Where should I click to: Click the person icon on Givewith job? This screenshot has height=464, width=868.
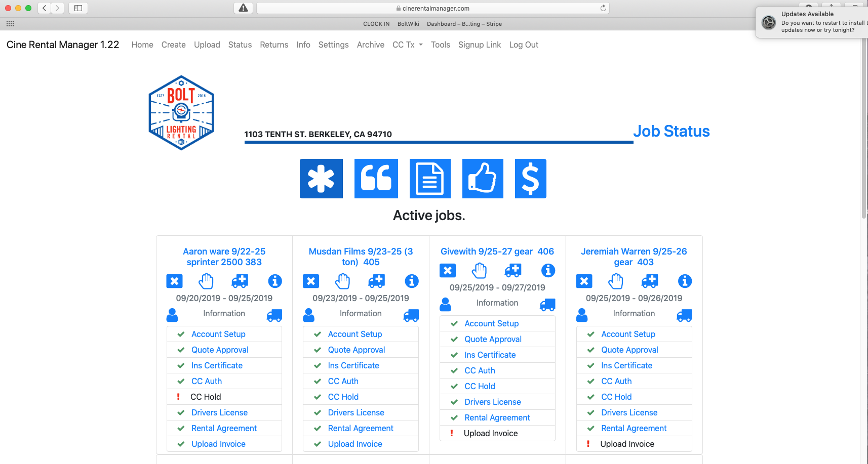(x=446, y=305)
